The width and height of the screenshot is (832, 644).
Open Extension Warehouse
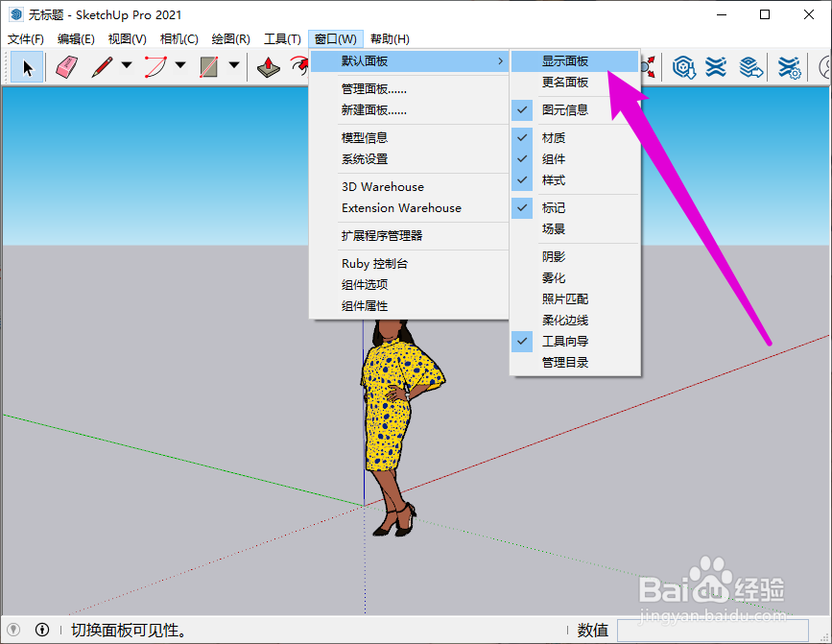(x=401, y=208)
